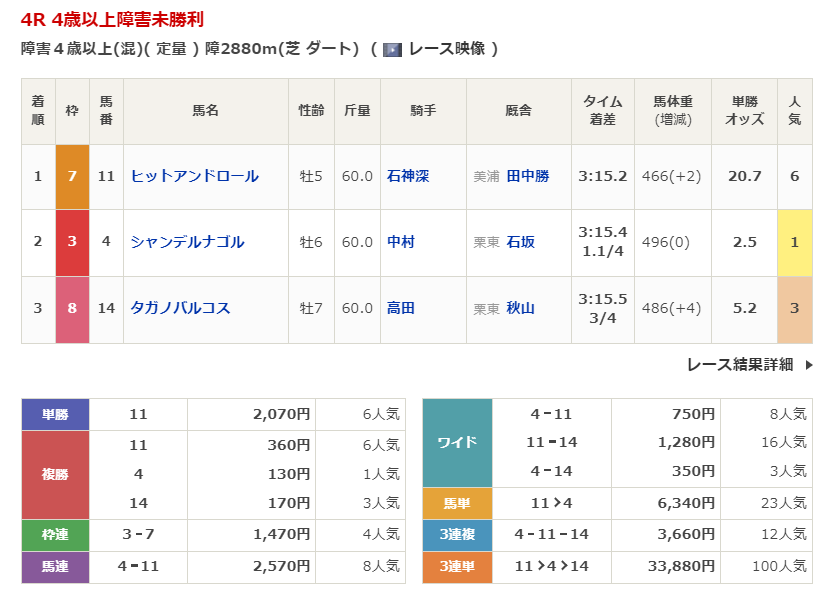Image resolution: width=830 pixels, height=594 pixels.
Task: Open jockey 石神深 profile
Action: tap(408, 176)
